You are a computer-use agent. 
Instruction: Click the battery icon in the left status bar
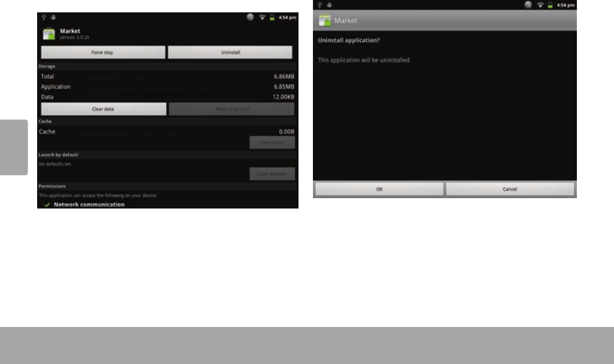[x=272, y=18]
